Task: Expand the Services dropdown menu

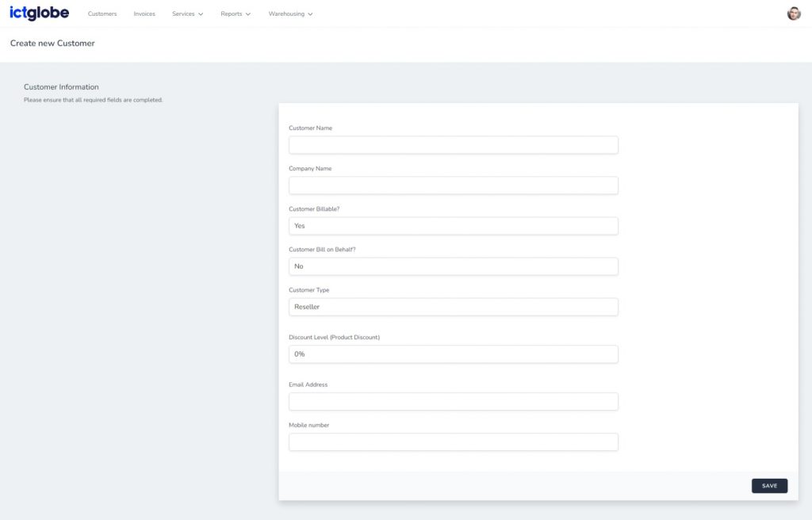Action: coord(187,14)
